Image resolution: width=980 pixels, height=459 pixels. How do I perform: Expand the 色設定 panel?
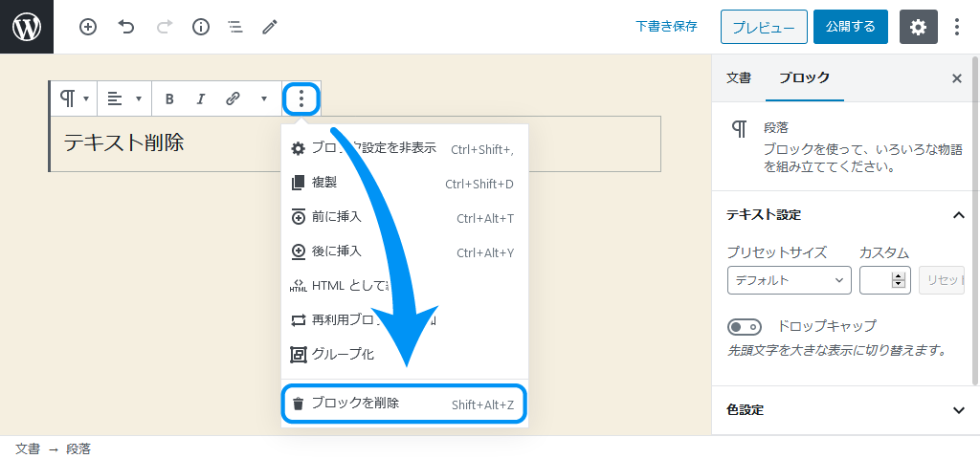point(846,410)
